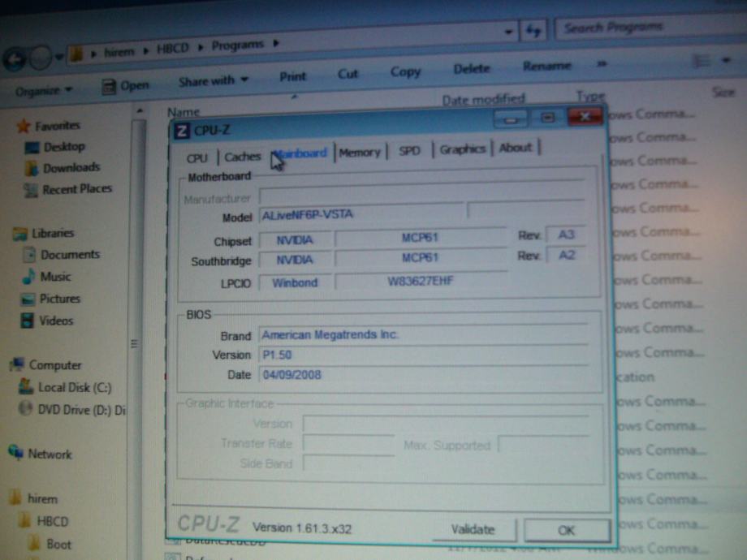Sort by the Name column header

click(x=184, y=112)
